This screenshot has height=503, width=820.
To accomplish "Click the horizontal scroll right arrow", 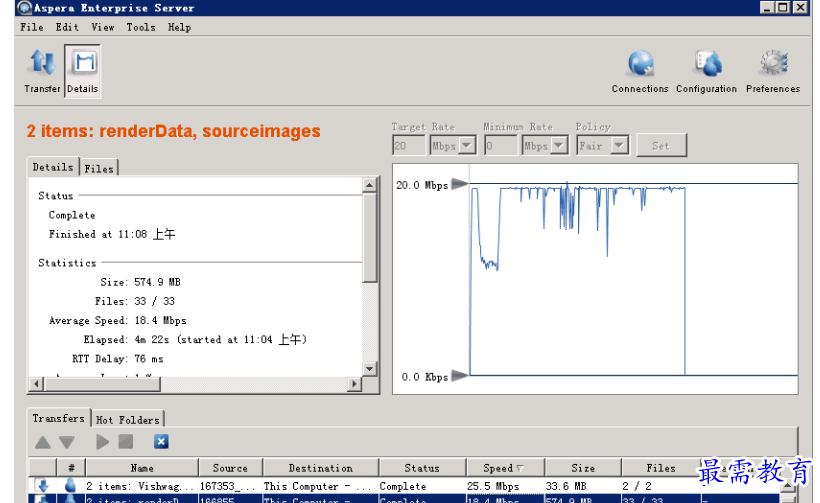I will [x=354, y=384].
